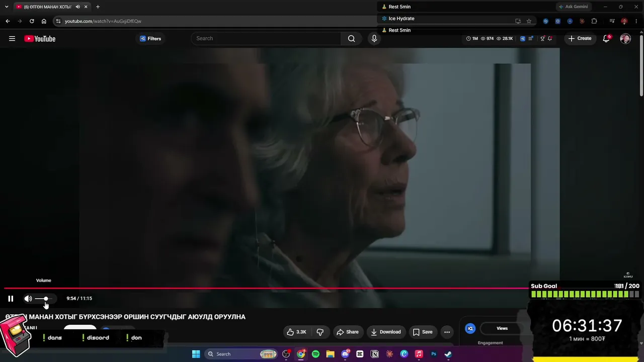Open the Extensions puzzle menu
The height and width of the screenshot is (362, 644).
tap(594, 21)
